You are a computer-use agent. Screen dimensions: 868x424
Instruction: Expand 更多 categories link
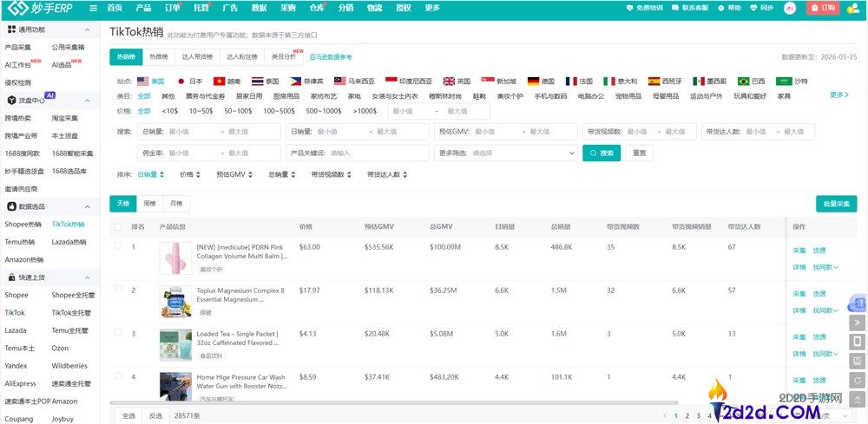coord(838,95)
